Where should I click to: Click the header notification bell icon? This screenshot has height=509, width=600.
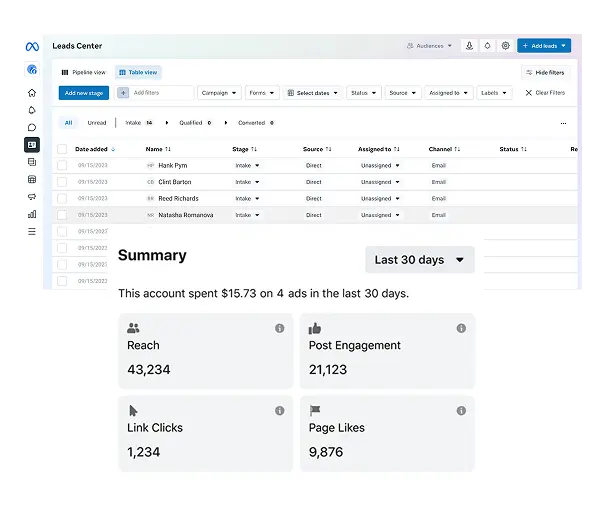coord(487,46)
